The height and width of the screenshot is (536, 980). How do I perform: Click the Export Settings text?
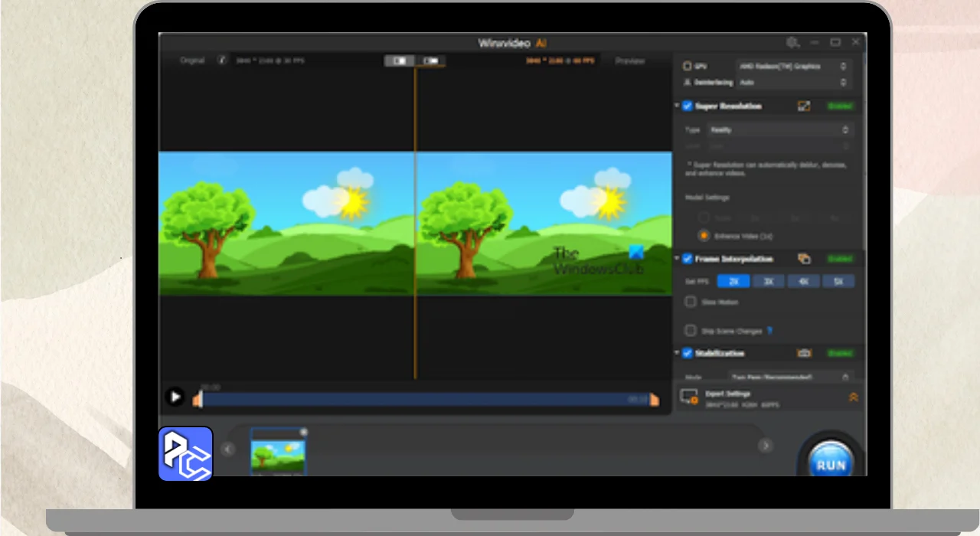[728, 394]
